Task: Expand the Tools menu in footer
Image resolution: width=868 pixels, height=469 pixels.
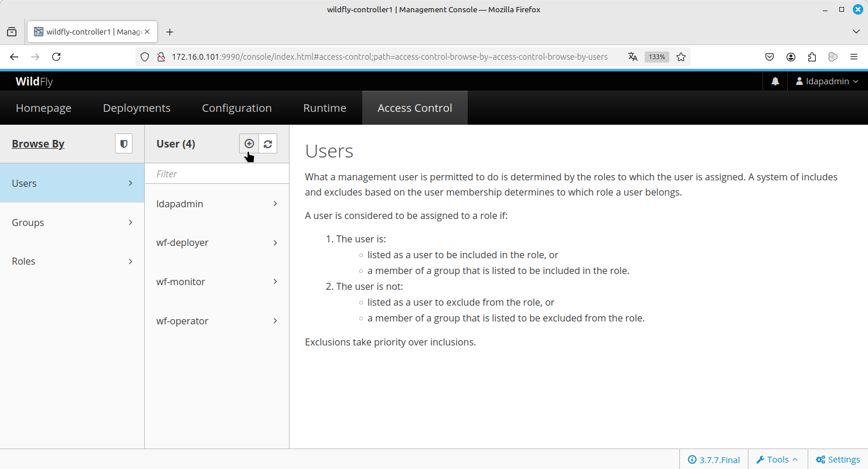Action: point(777,460)
